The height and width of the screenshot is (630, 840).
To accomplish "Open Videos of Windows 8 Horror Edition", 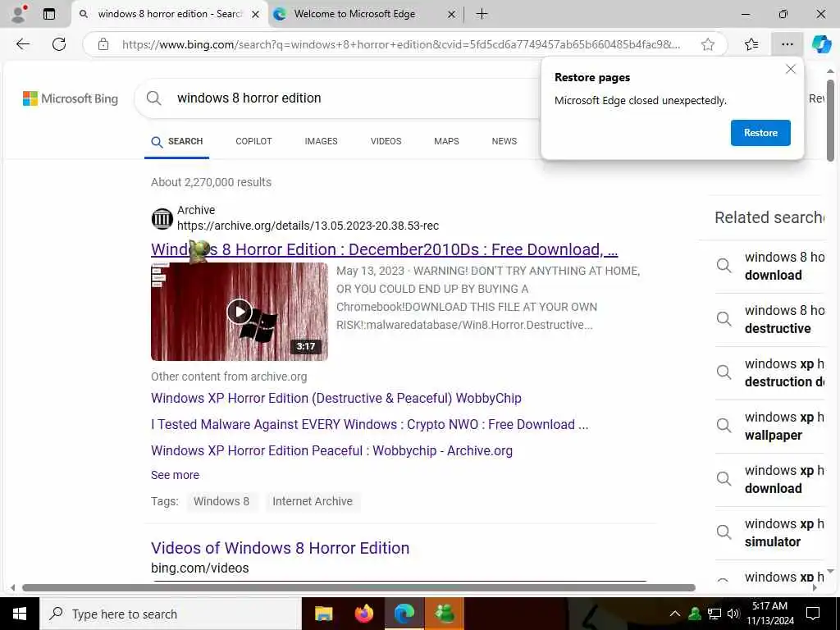I will (281, 548).
